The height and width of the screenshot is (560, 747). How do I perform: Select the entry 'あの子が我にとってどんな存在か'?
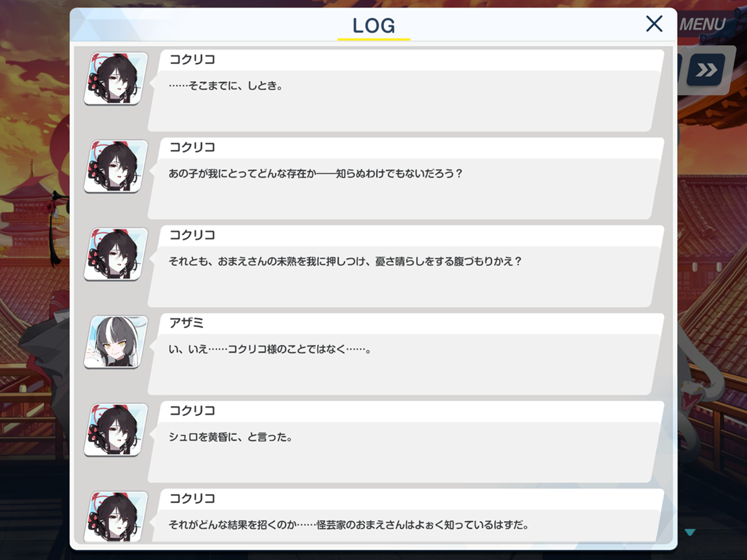click(406, 179)
